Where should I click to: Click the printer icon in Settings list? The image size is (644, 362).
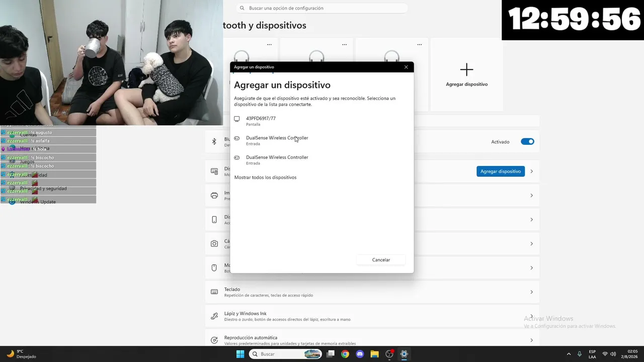pyautogui.click(x=214, y=196)
